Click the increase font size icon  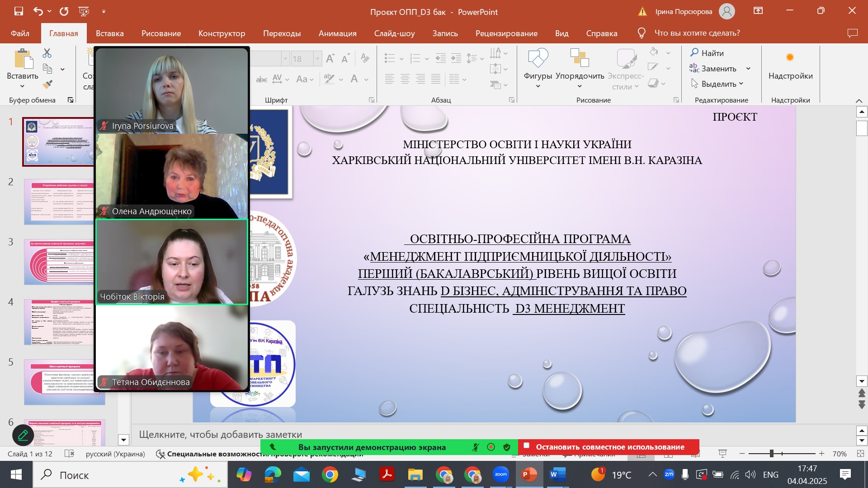pyautogui.click(x=330, y=58)
